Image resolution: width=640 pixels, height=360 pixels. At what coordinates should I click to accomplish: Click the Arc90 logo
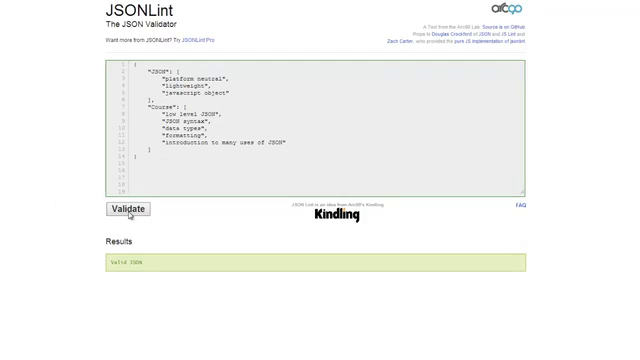[507, 9]
